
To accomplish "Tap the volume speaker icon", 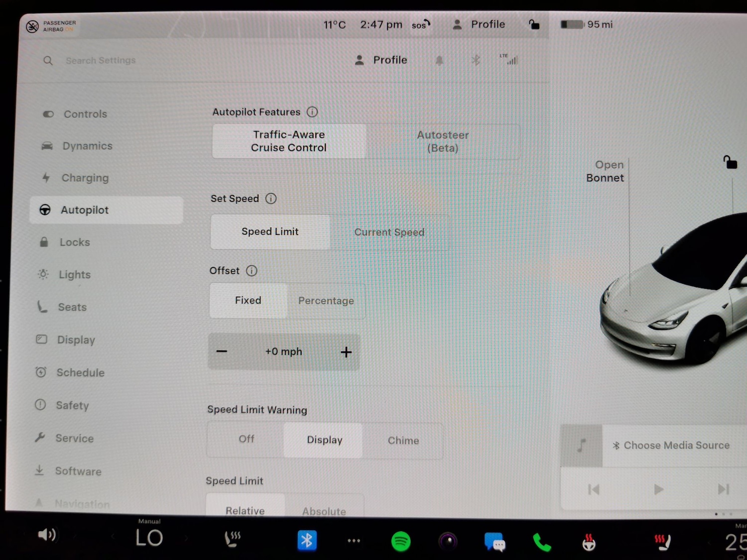I will click(x=47, y=535).
